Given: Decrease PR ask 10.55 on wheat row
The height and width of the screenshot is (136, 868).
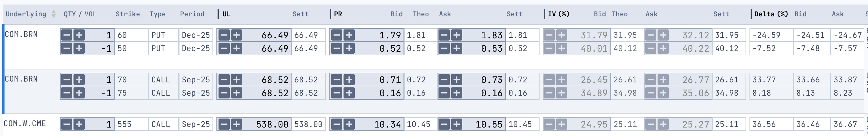Looking at the screenshot, I should [x=444, y=124].
